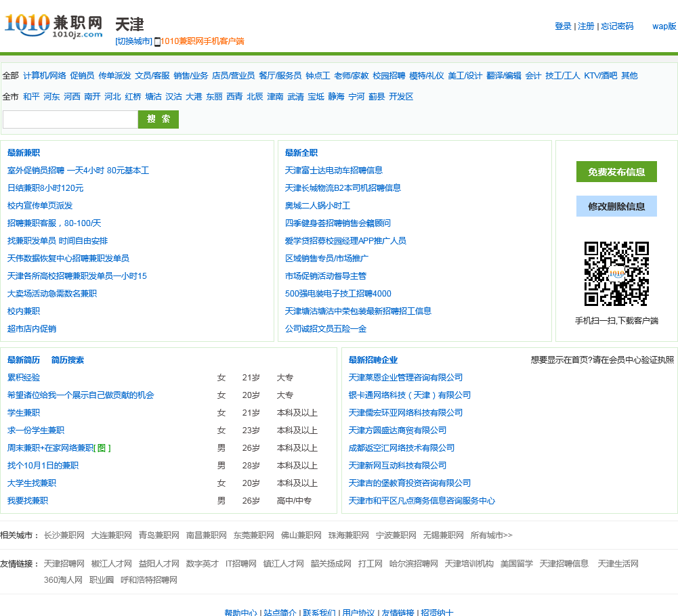678x616 pixels.
Task: Choose the 开发区 district filter
Action: point(401,97)
